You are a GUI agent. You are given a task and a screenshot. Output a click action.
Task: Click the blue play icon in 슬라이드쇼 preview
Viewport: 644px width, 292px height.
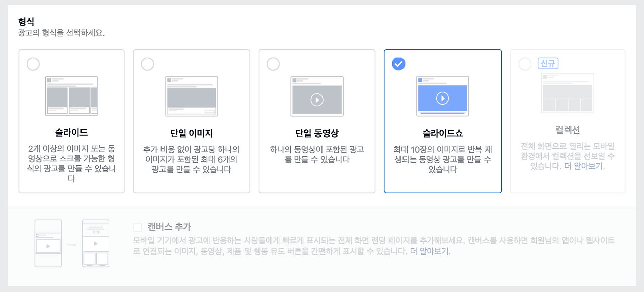tap(442, 98)
